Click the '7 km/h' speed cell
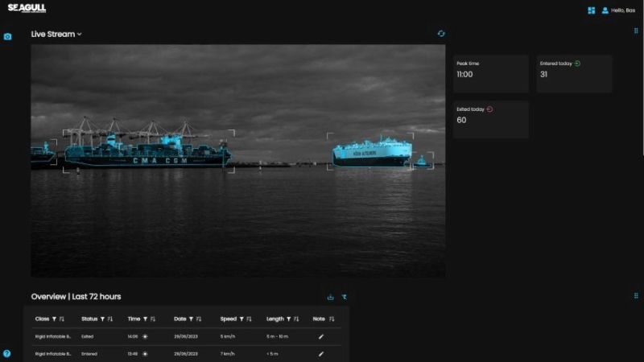The image size is (644, 362). click(228, 354)
